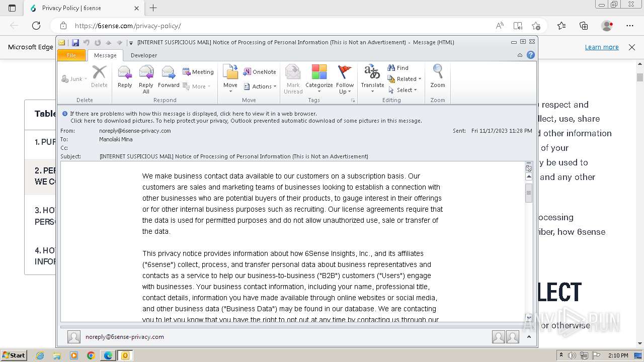Click the Outlook taskbar button

[125, 355]
